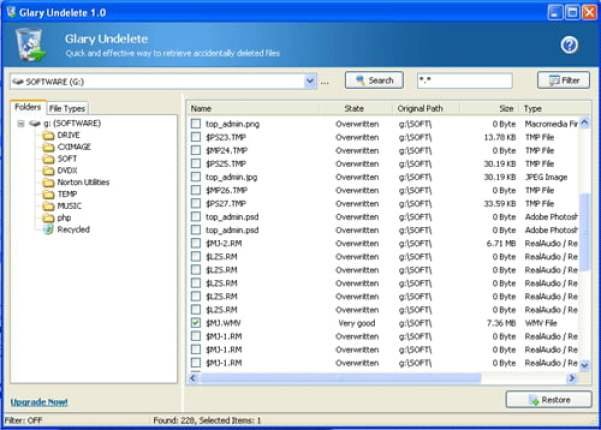Image resolution: width=601 pixels, height=430 pixels.
Task: Click the Norton Utilities folder icon
Action: 48,182
